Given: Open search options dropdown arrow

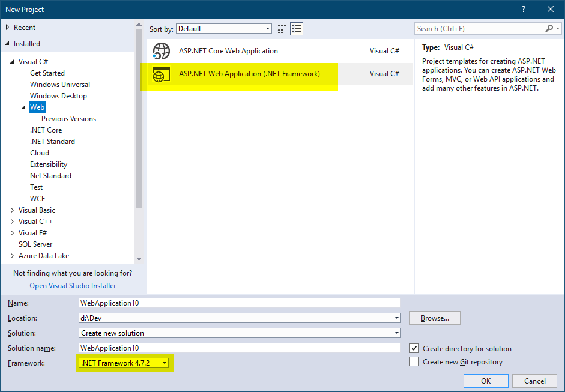Looking at the screenshot, I should (558, 28).
